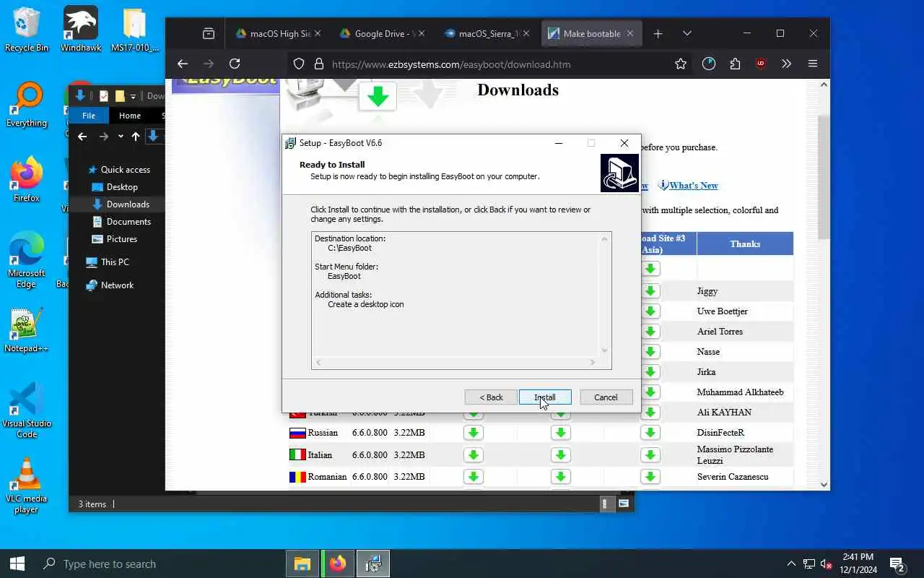This screenshot has height=578, width=924.
Task: Show more tools overflow chevron
Action: [786, 64]
